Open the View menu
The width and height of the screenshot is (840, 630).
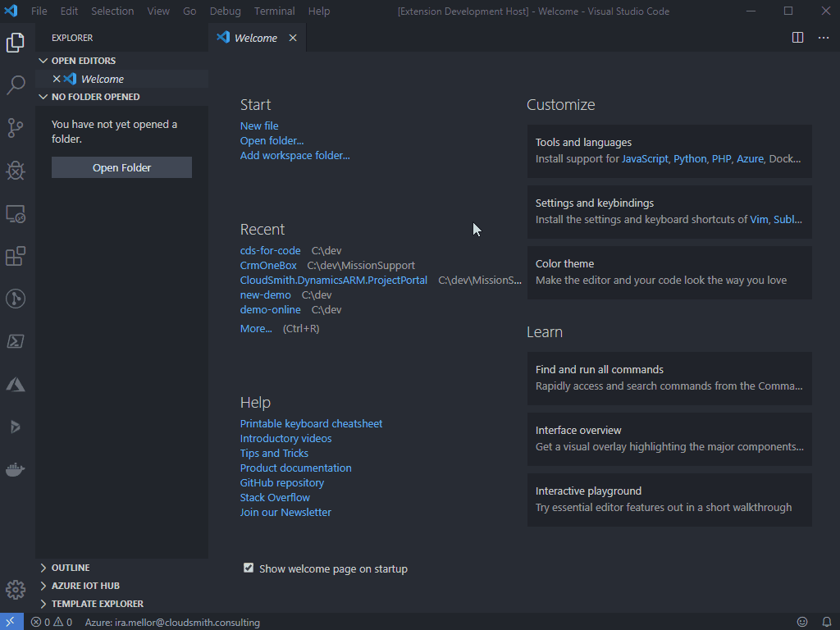click(158, 11)
